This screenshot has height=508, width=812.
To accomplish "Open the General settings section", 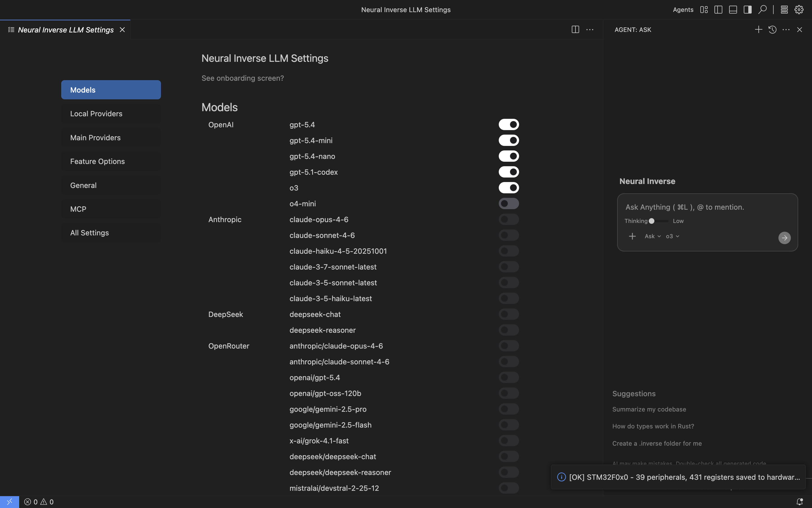I will pos(111,185).
